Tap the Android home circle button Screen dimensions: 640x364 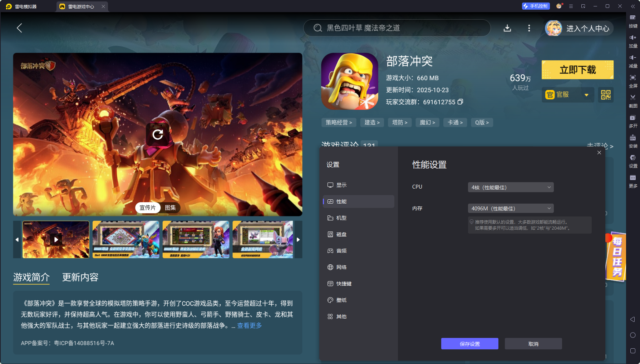633,335
